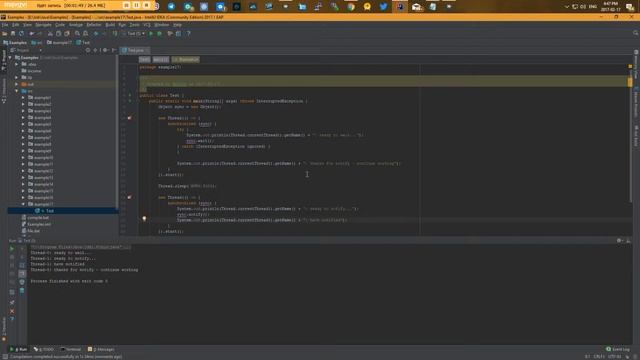Select the TODO tool window tab
Viewport: 640px width, 360px height.
(44, 349)
